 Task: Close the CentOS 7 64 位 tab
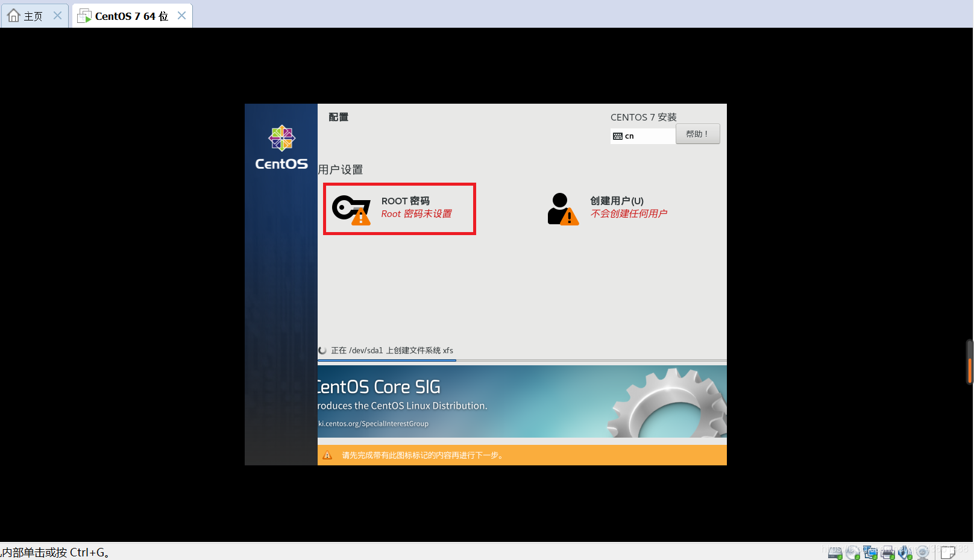tap(181, 16)
